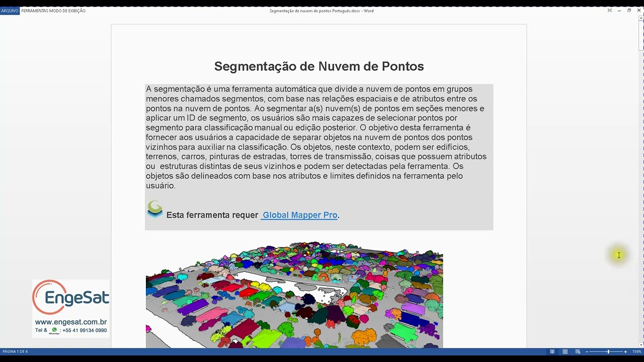Close the Word document window
The width and height of the screenshot is (644, 362).
639,11
